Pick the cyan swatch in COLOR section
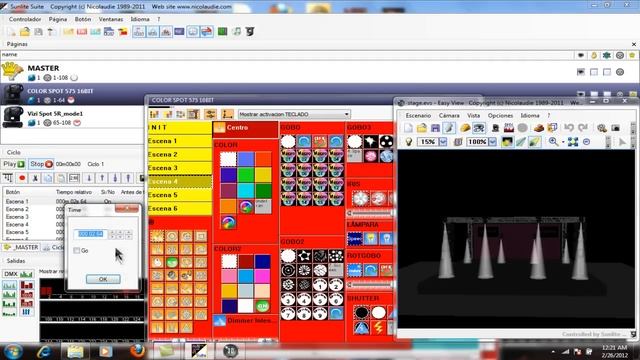Viewport: 640px width, 360px height. [x=246, y=190]
